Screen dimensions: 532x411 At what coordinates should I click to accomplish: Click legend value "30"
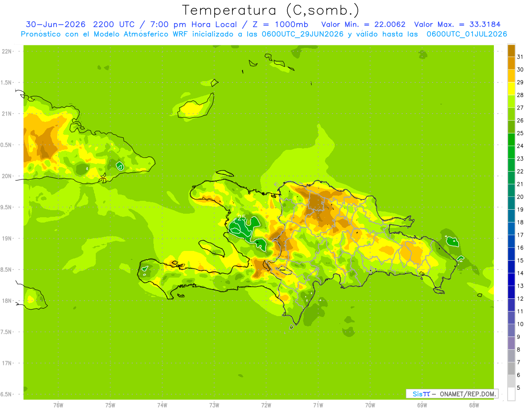[520, 70]
